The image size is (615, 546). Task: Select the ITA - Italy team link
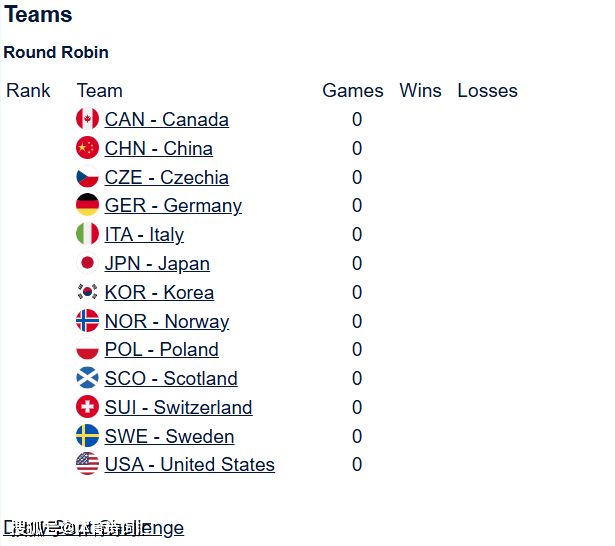click(144, 234)
